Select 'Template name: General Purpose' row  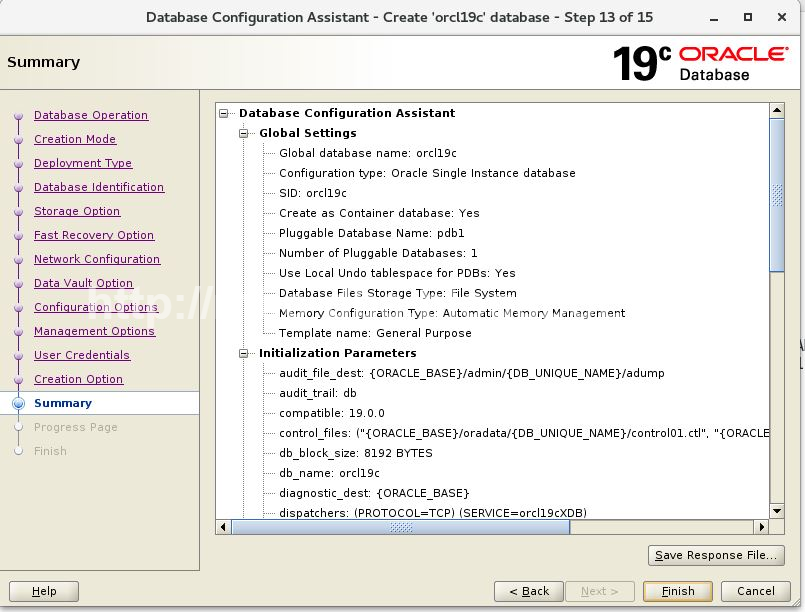[375, 333]
